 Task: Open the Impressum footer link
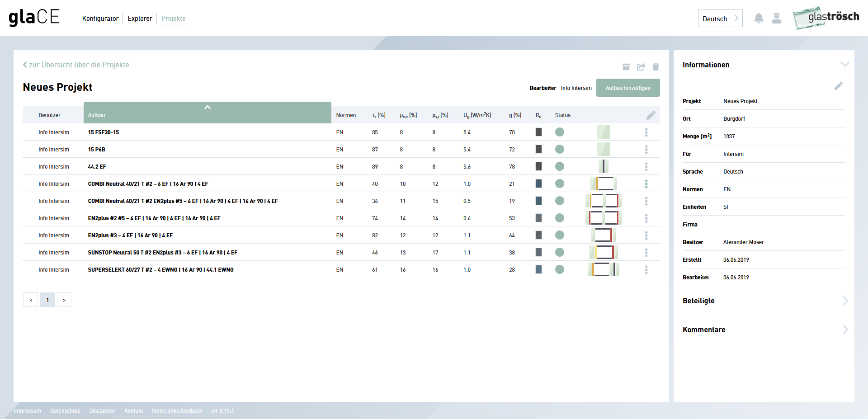27,411
